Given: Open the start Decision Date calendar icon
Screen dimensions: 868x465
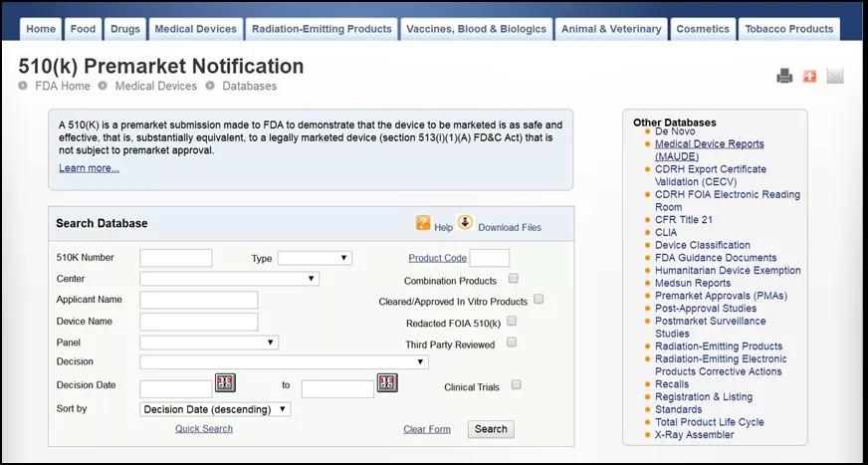Looking at the screenshot, I should point(225,383).
